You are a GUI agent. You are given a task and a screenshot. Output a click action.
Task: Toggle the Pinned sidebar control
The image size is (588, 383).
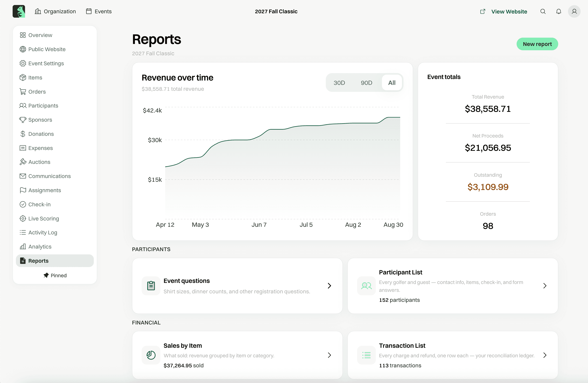[55, 275]
